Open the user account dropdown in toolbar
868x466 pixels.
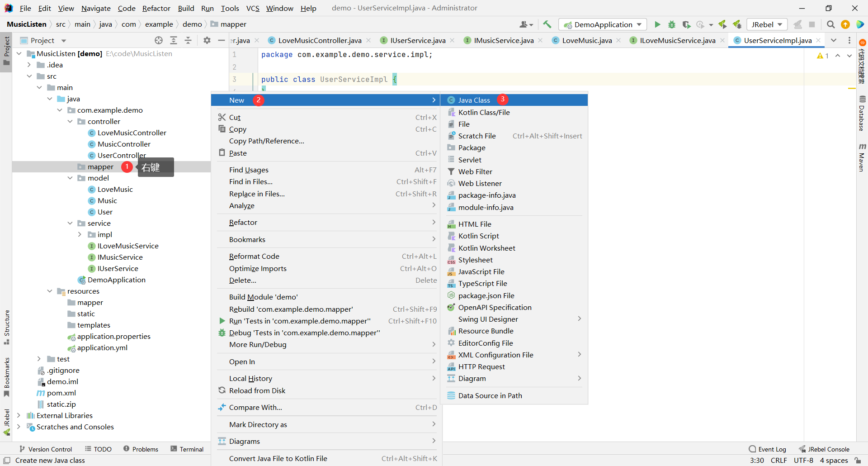526,24
